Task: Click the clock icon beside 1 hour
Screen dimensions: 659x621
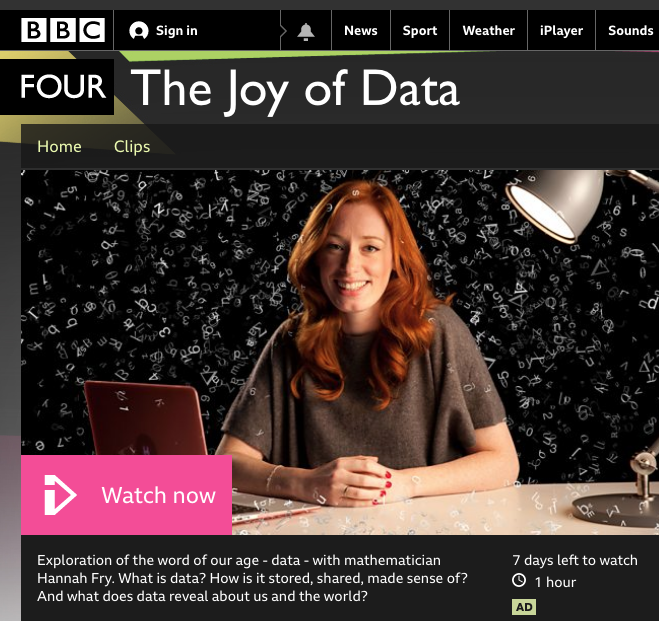Action: tap(519, 581)
